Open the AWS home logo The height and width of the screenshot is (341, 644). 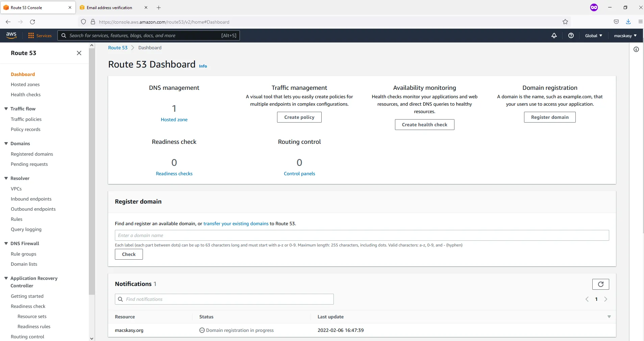pyautogui.click(x=11, y=35)
